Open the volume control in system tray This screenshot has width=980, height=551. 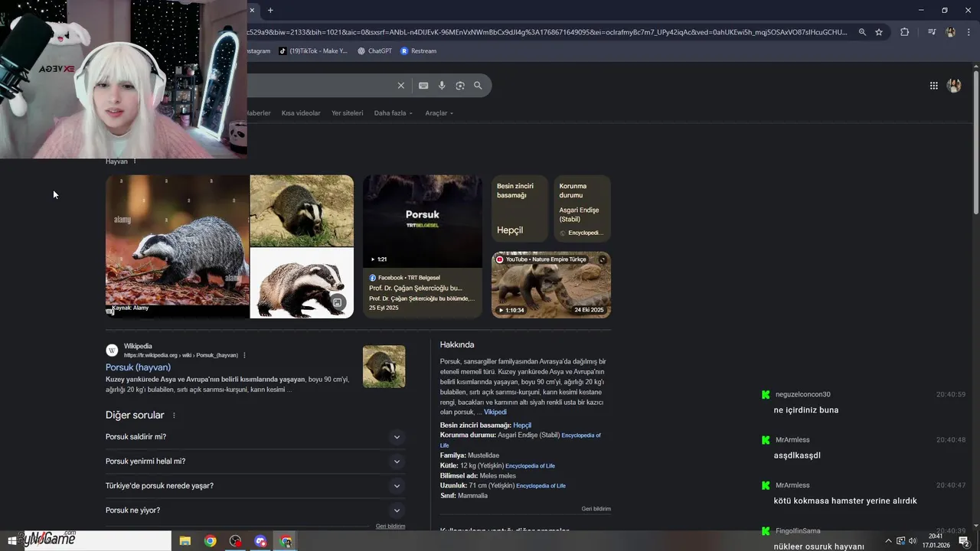[912, 541]
